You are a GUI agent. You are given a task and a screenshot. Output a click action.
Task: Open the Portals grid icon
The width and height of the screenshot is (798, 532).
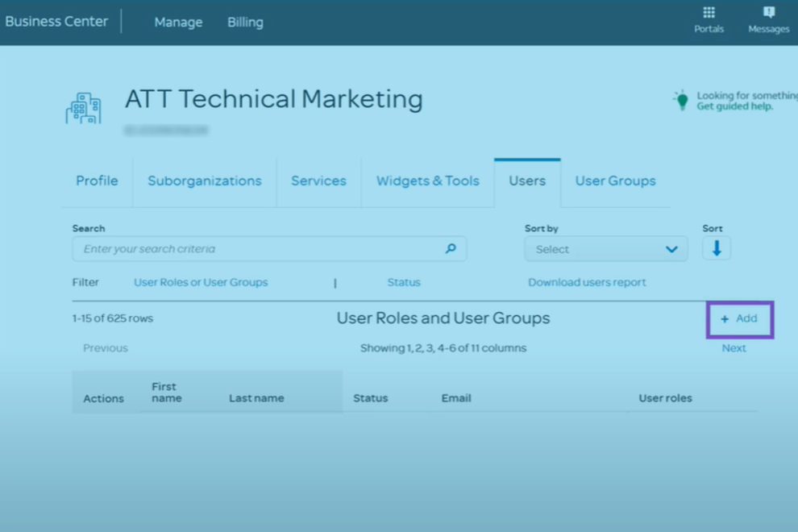point(709,13)
